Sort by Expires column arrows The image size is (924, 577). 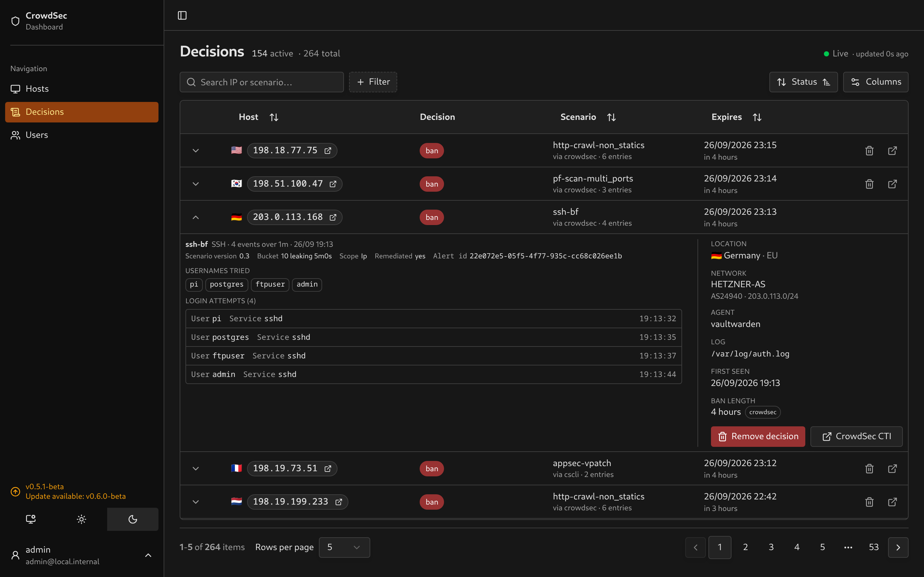coord(757,117)
